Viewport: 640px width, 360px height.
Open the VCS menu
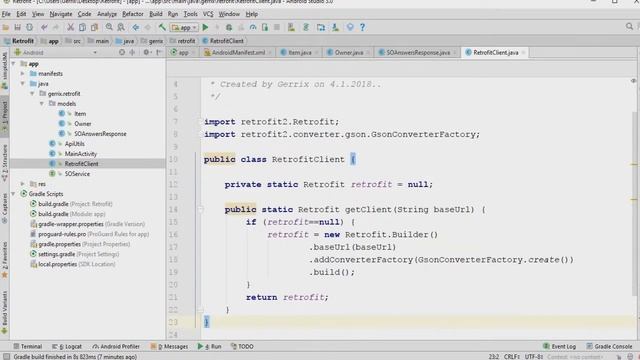pos(208,14)
